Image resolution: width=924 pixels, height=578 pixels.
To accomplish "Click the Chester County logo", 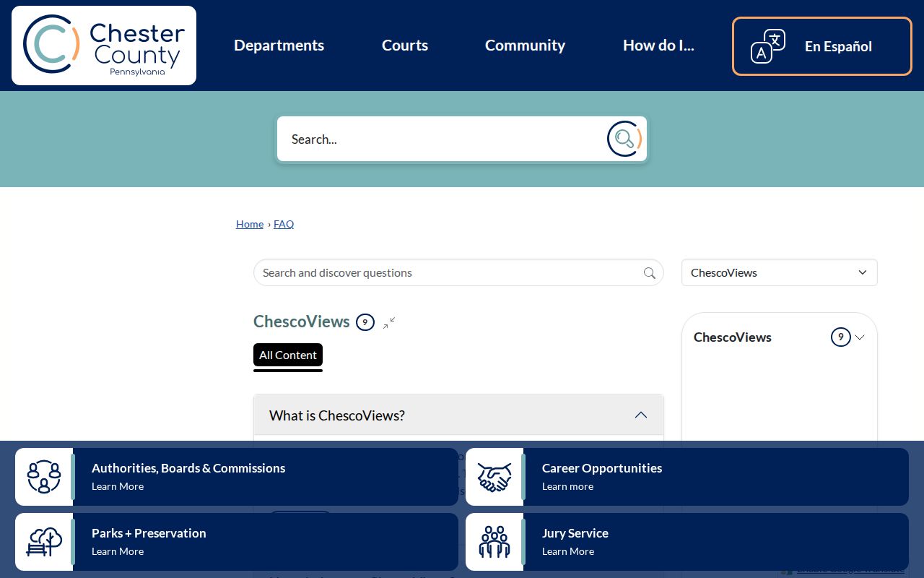I will (x=104, y=46).
